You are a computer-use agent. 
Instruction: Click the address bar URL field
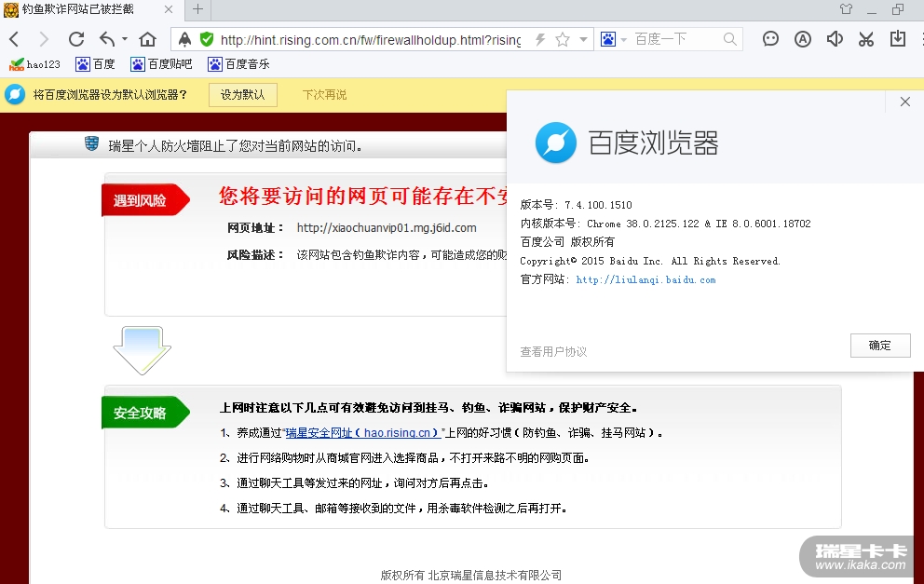(371, 39)
